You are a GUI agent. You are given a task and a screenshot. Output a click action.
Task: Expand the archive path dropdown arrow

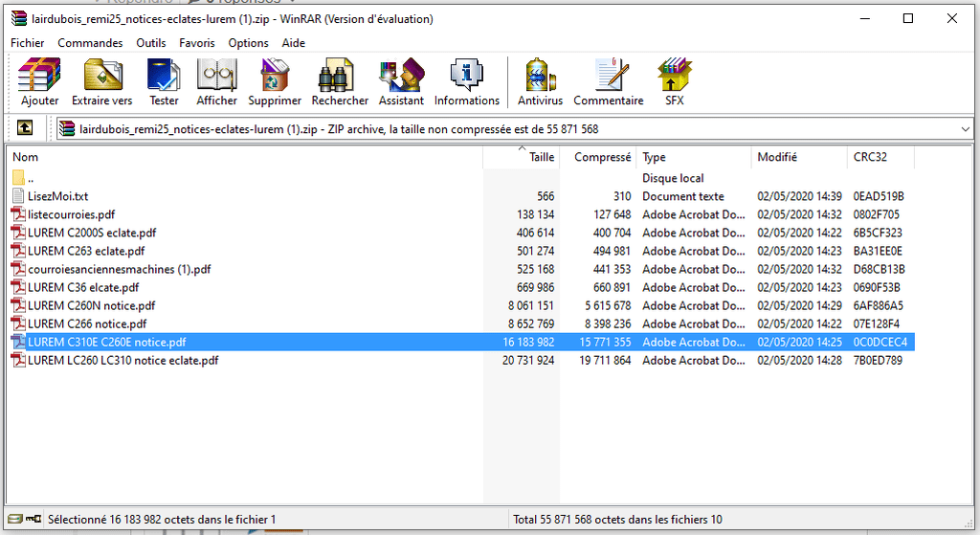coord(966,129)
